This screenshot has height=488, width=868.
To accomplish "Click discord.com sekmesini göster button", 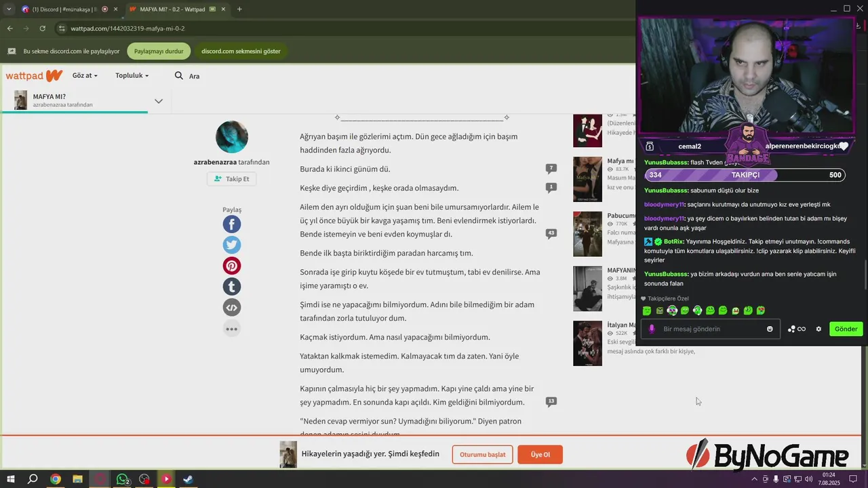I will click(x=241, y=51).
